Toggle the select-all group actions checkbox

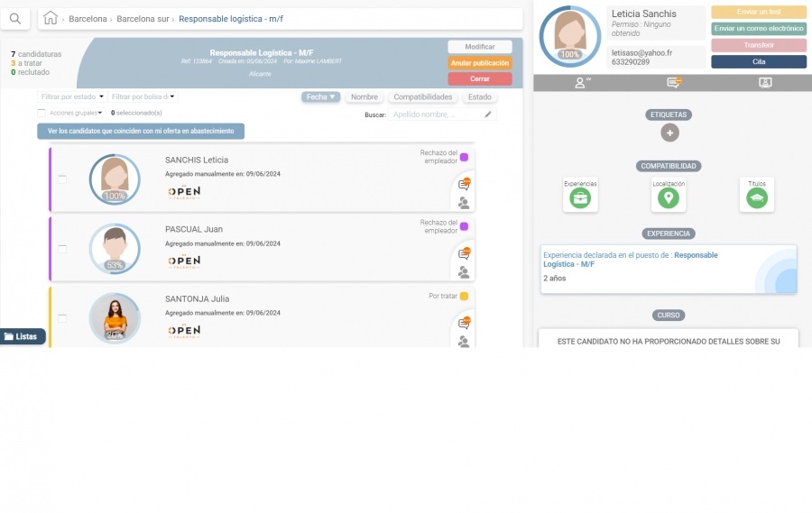click(x=42, y=113)
